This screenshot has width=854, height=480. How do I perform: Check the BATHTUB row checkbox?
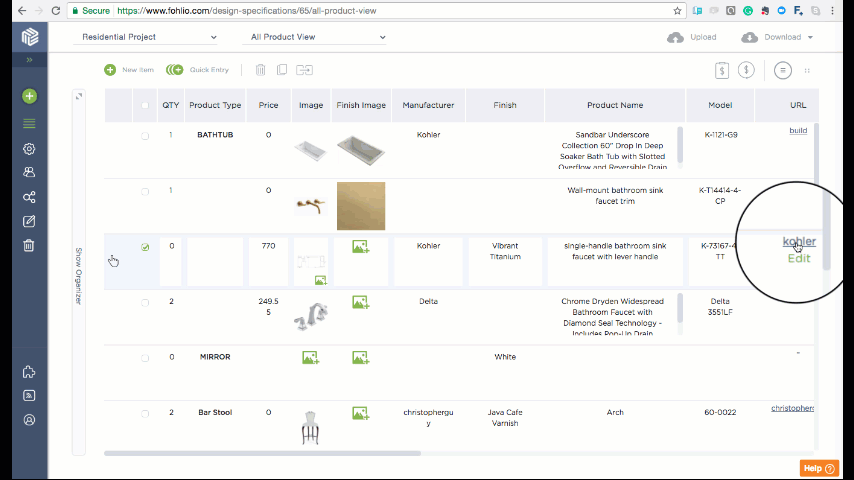click(x=145, y=136)
